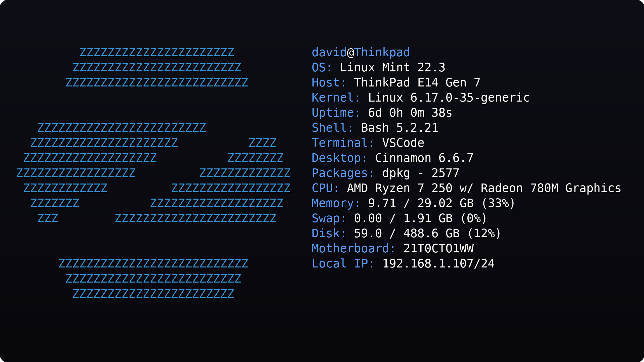The height and width of the screenshot is (362, 644).
Task: Select the OS value Linux Mint 22.3
Action: pos(393,68)
